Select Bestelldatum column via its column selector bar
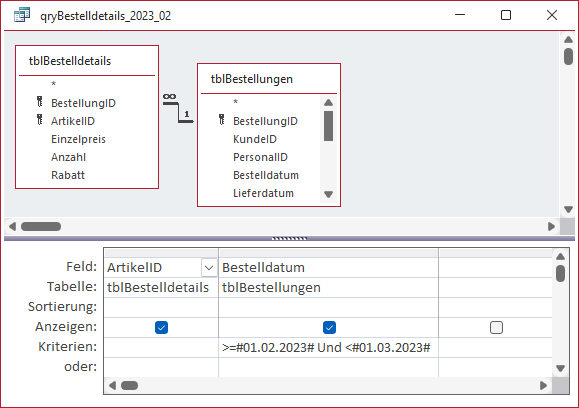Image resolution: width=579 pixels, height=408 pixels. [x=328, y=253]
